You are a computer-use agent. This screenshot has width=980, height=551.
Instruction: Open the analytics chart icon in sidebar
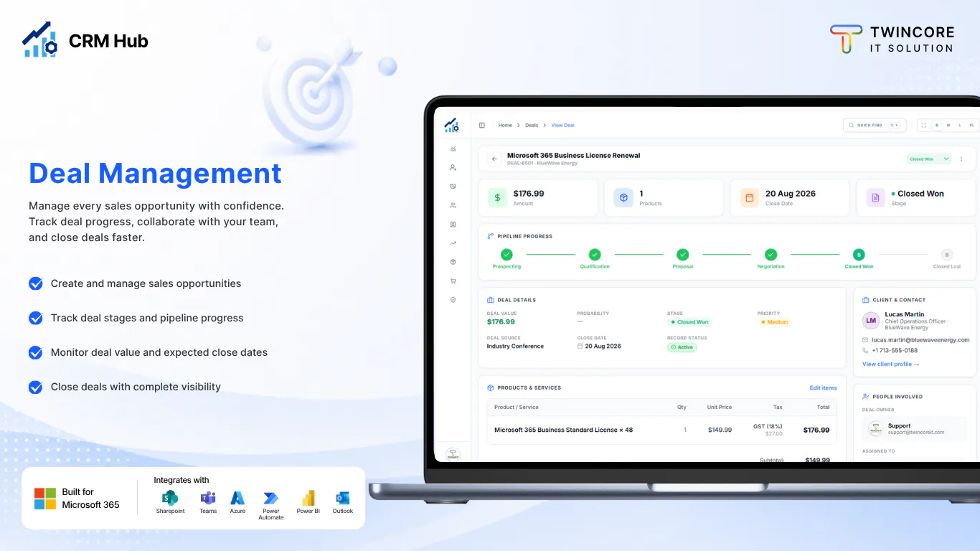pos(453,149)
